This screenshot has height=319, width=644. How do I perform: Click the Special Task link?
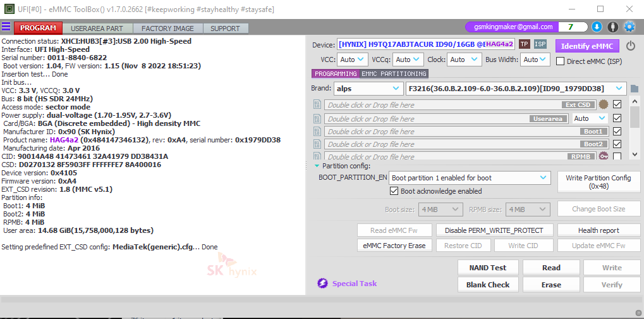[x=355, y=283]
